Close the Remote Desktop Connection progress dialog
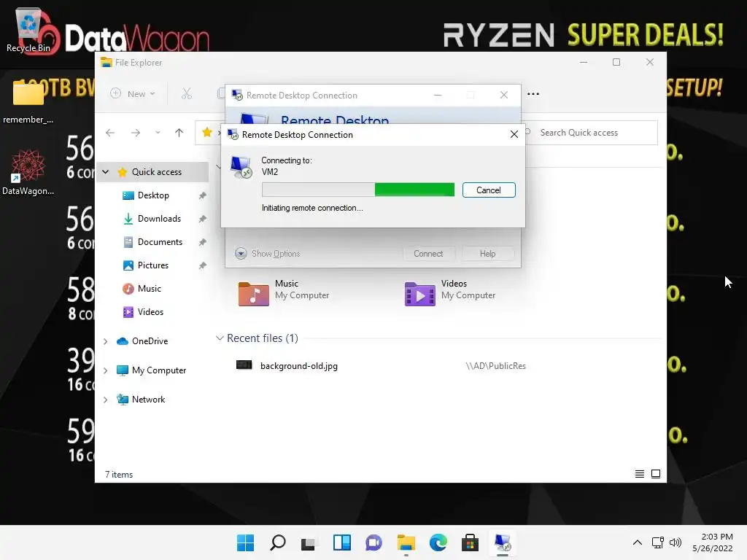 pyautogui.click(x=514, y=134)
